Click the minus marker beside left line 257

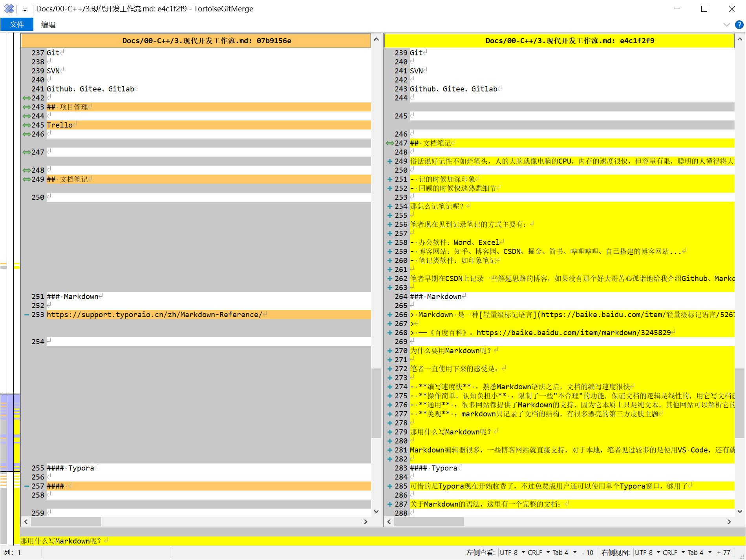(26, 486)
